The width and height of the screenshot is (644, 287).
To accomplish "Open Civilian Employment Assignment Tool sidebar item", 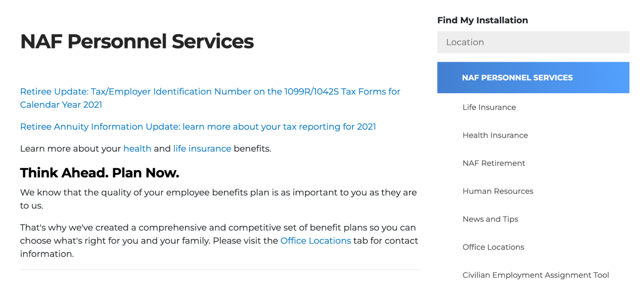I will tap(535, 275).
